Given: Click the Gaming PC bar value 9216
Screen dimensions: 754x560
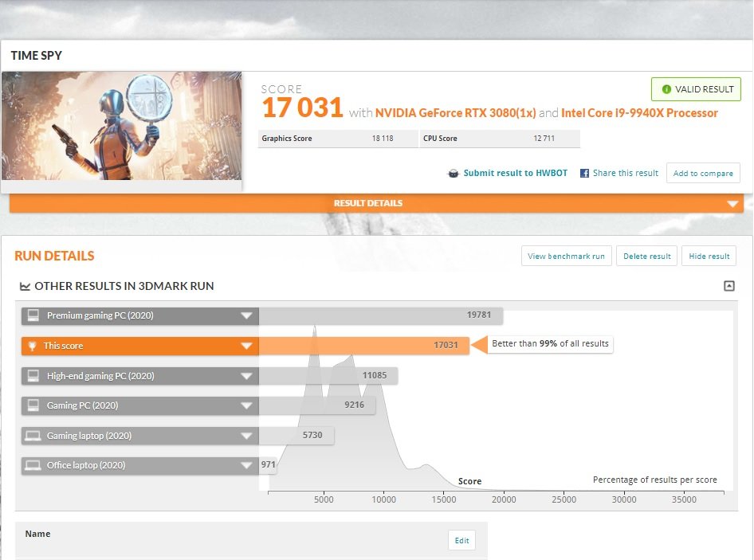Looking at the screenshot, I should tap(355, 405).
